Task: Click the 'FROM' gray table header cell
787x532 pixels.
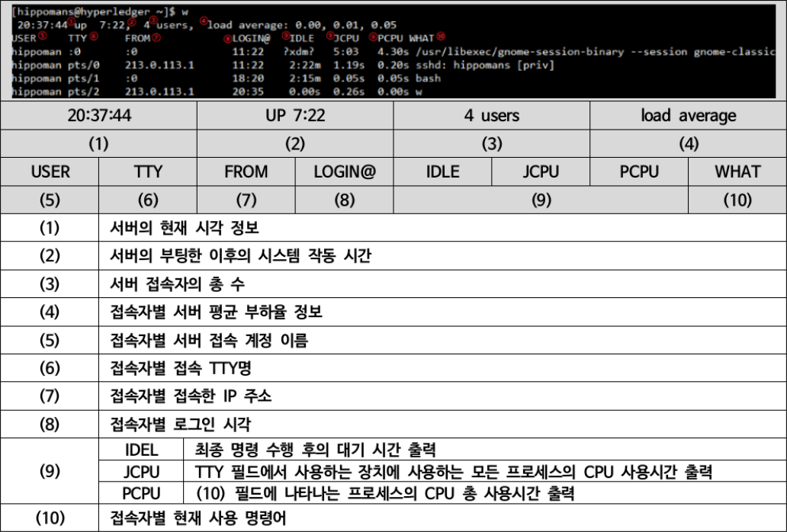Action: tap(246, 172)
